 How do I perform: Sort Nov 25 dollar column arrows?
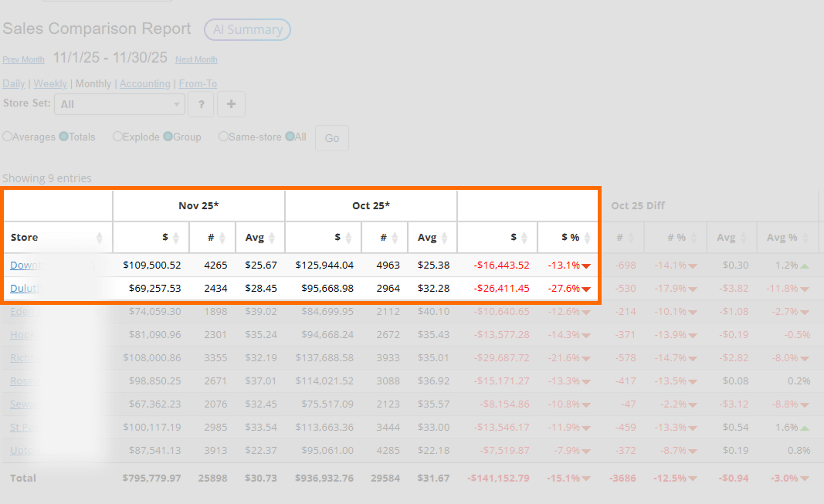(175, 238)
